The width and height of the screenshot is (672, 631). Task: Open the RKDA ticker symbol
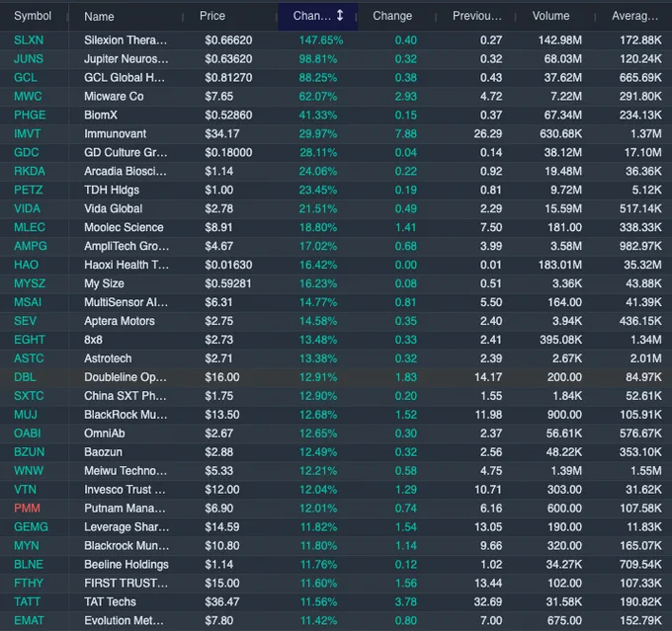pos(29,171)
